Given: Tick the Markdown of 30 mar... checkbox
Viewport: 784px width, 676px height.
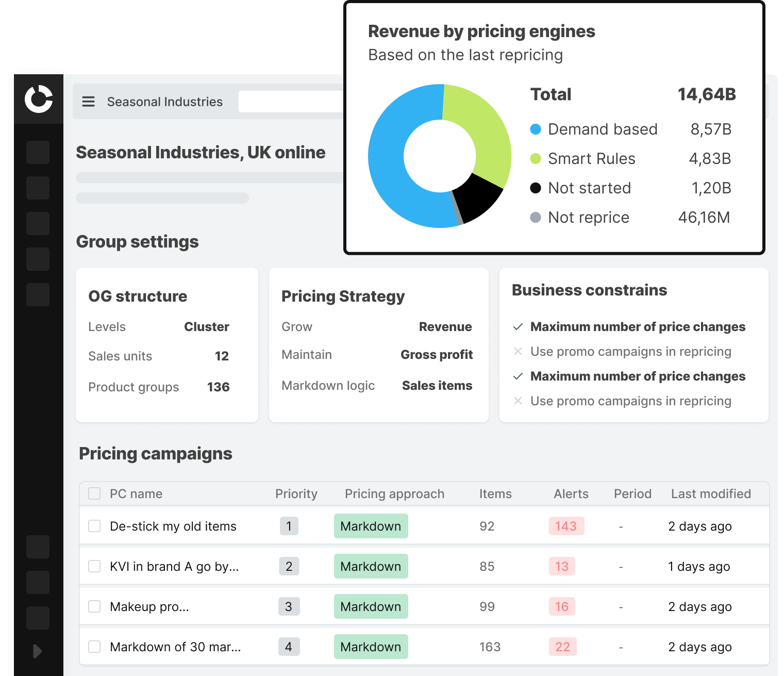Looking at the screenshot, I should (x=94, y=647).
